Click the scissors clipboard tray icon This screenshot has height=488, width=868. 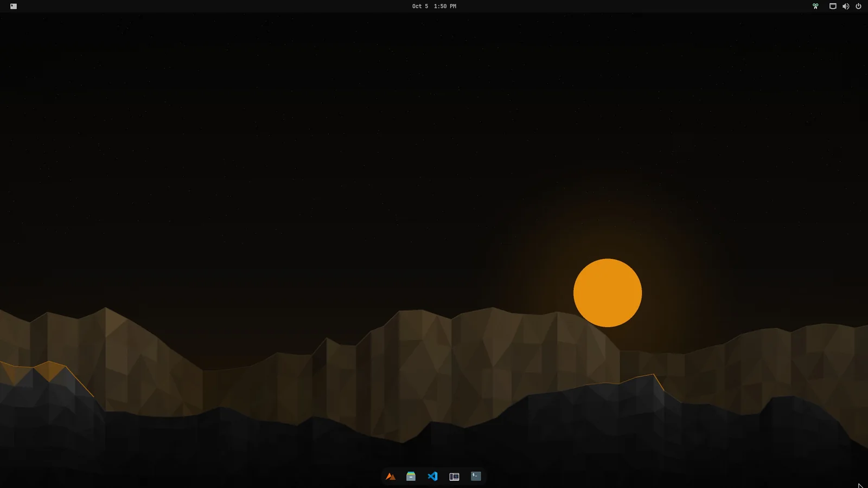tap(815, 7)
